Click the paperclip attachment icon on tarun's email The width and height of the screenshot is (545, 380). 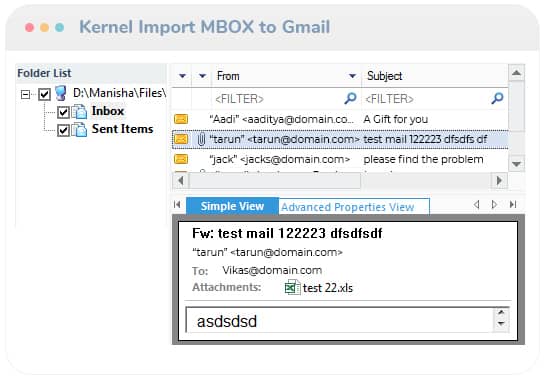pyautogui.click(x=201, y=139)
